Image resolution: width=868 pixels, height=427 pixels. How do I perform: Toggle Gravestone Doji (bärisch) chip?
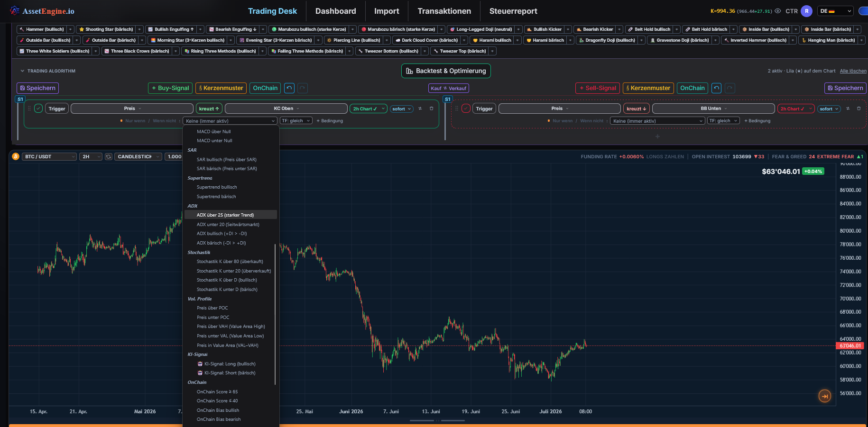[679, 40]
